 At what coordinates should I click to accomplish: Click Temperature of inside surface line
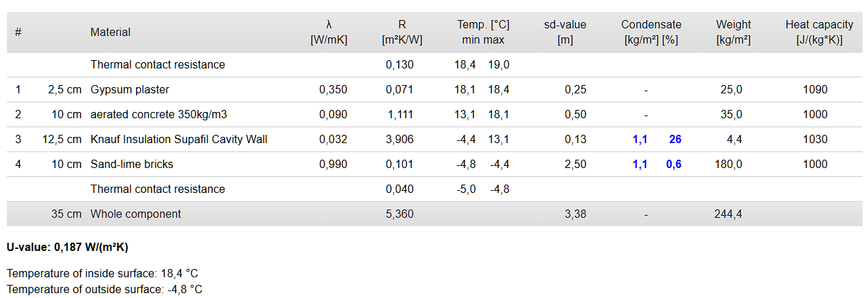point(102,274)
